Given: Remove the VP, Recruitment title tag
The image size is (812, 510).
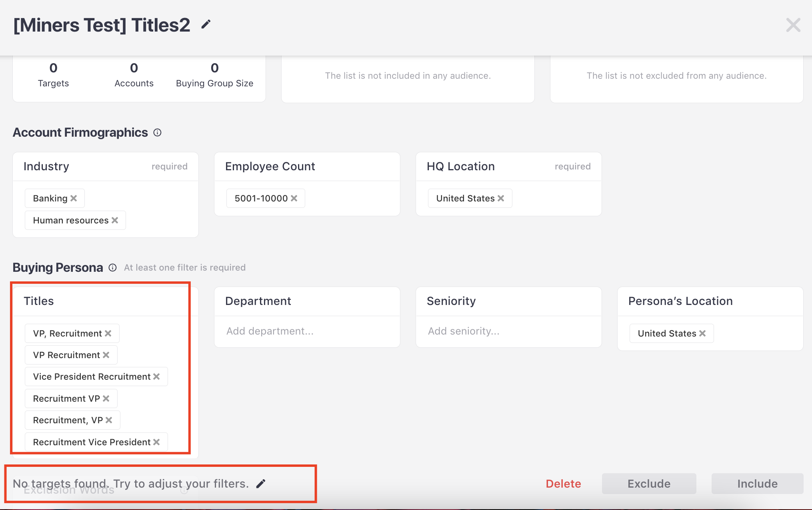Looking at the screenshot, I should coord(108,333).
